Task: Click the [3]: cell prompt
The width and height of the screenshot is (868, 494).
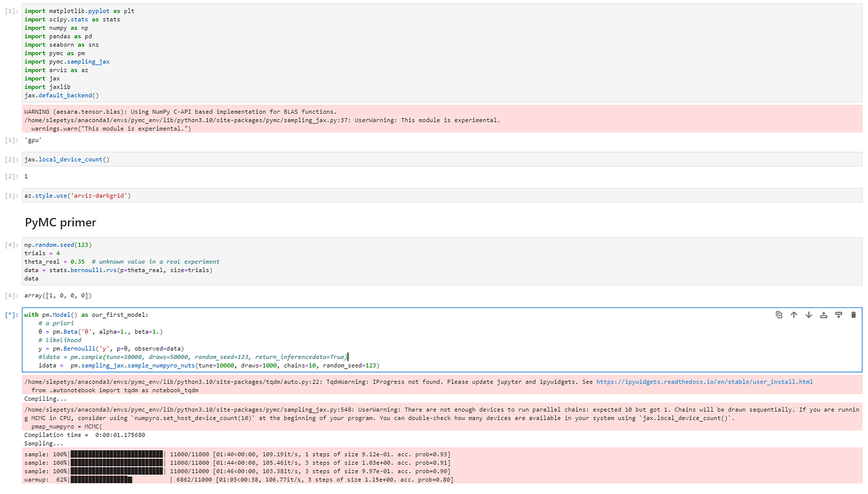Action: pos(12,196)
